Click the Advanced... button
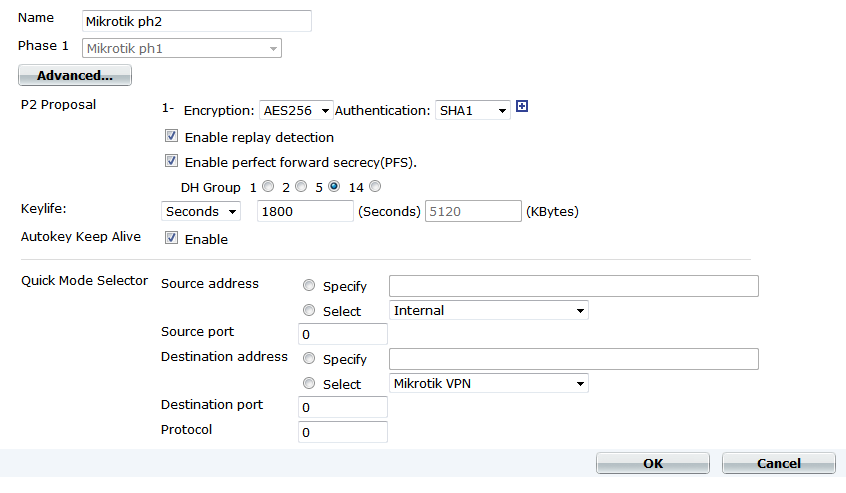846x493 pixels. 75,76
